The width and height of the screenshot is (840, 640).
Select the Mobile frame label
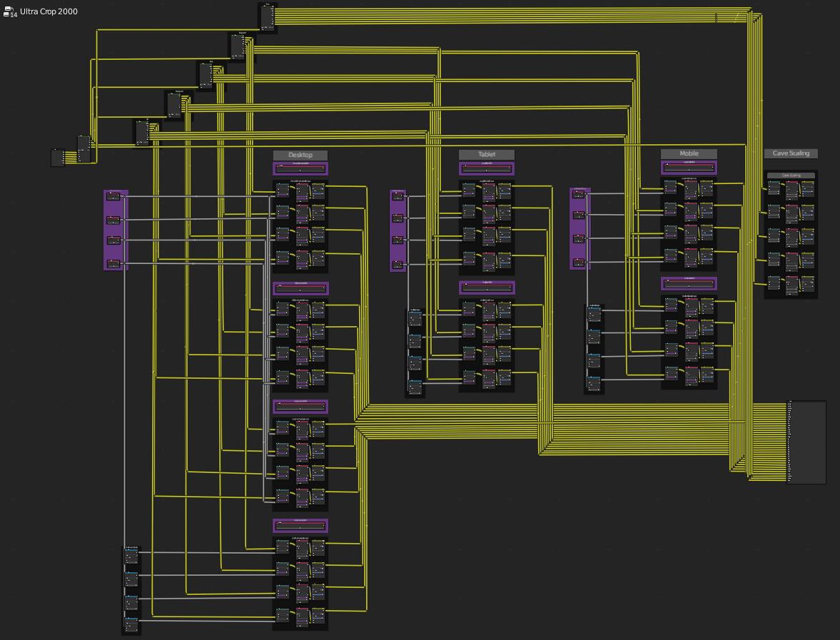tap(689, 153)
